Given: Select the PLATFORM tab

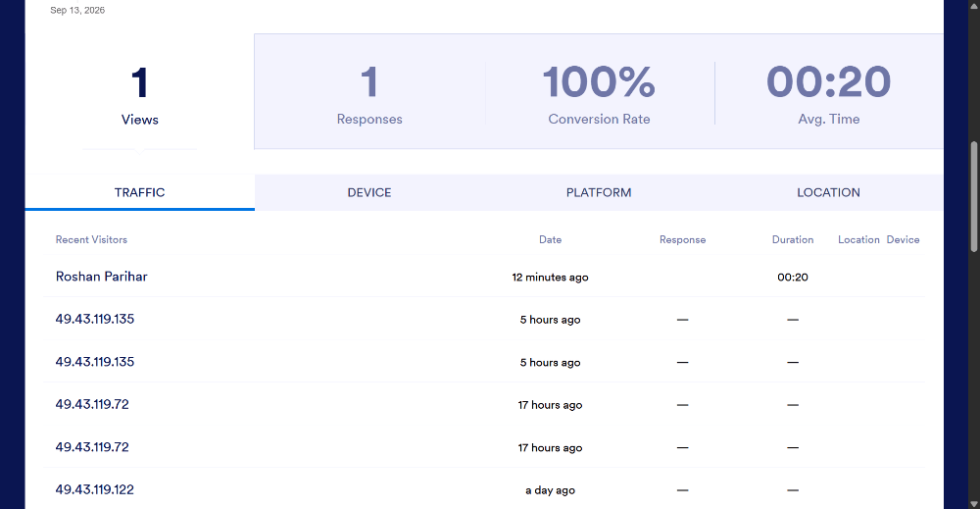Looking at the screenshot, I should pyautogui.click(x=599, y=192).
